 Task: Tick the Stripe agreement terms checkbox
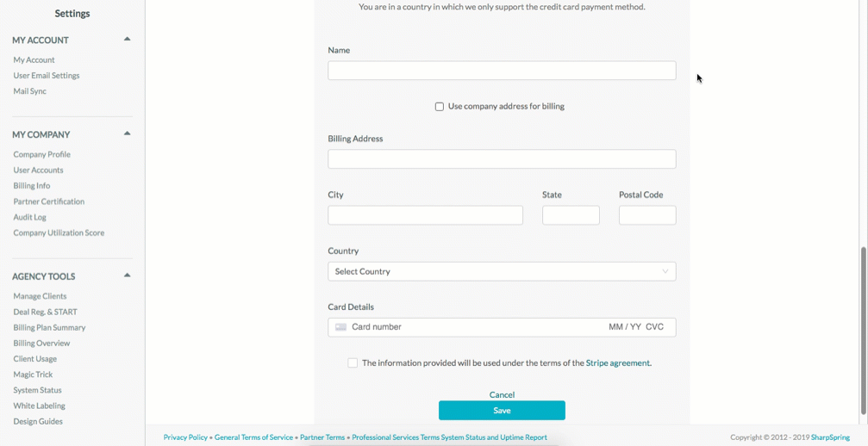click(x=353, y=363)
